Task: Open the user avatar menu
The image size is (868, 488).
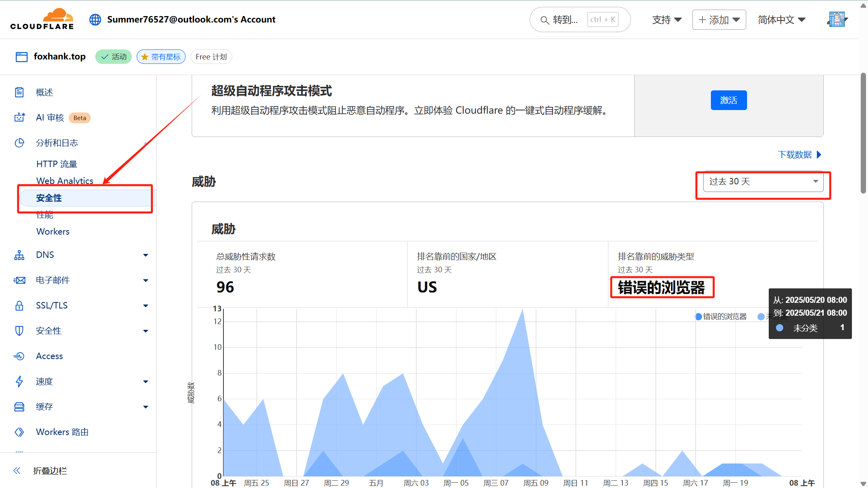Action: point(837,19)
